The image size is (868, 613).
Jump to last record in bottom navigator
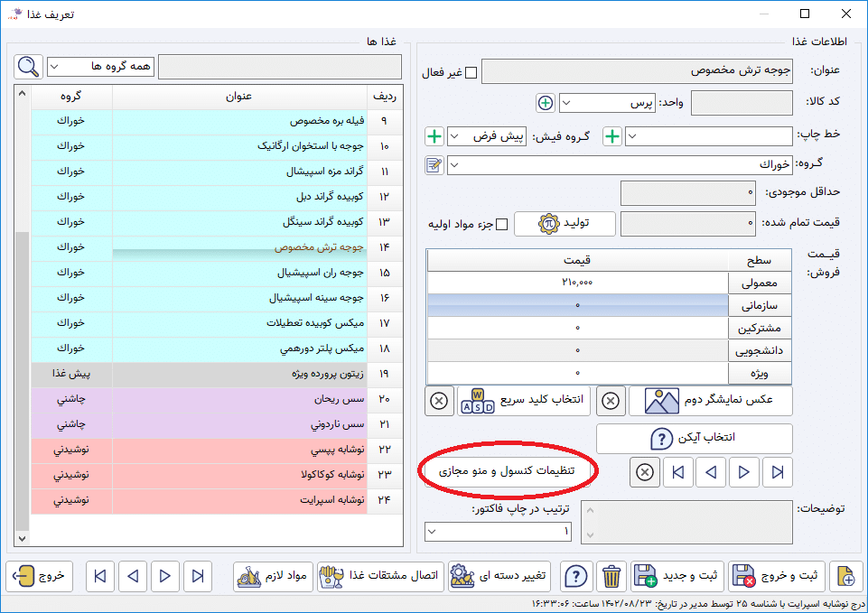click(x=198, y=577)
